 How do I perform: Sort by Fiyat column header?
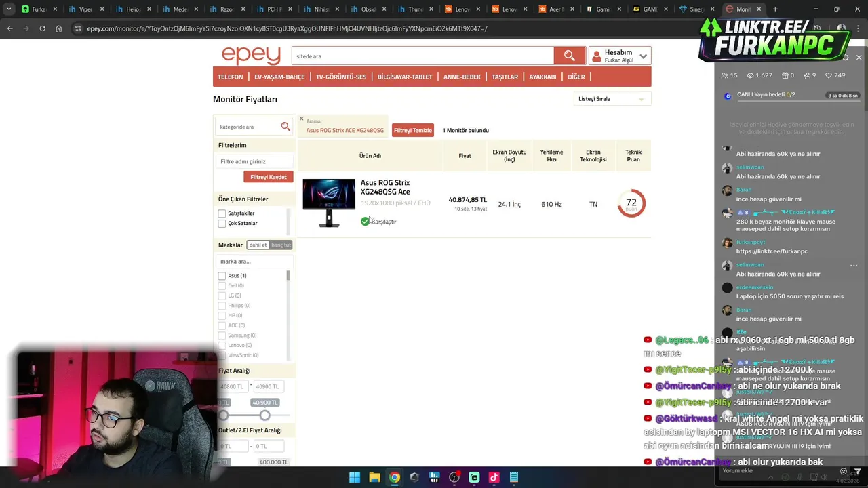[x=465, y=156]
